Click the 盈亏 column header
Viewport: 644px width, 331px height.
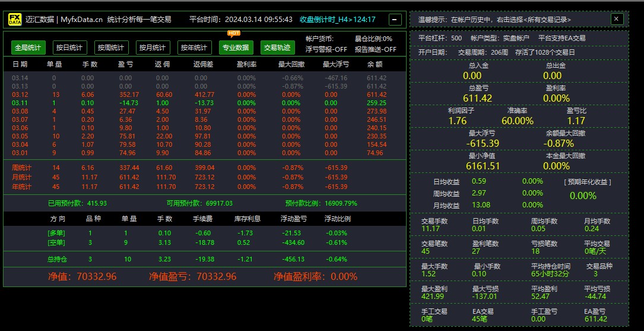[126, 65]
